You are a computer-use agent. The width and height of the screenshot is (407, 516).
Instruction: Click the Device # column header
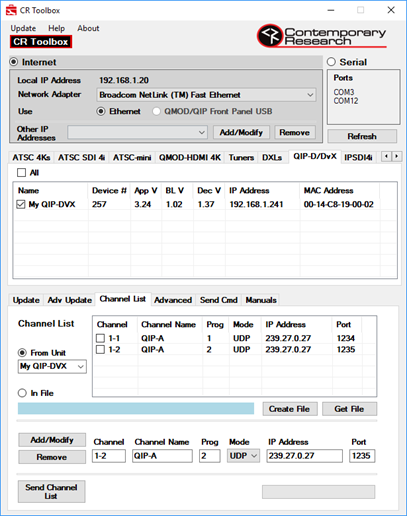[109, 191]
